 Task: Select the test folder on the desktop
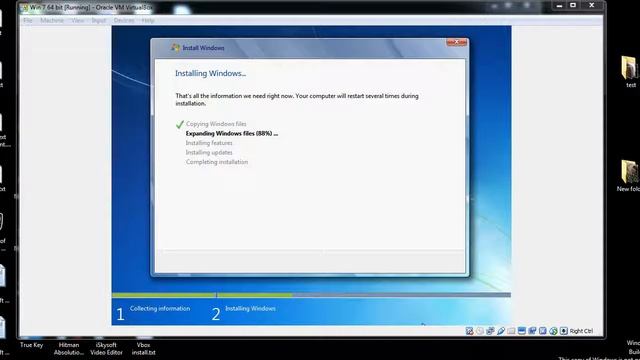click(x=631, y=72)
